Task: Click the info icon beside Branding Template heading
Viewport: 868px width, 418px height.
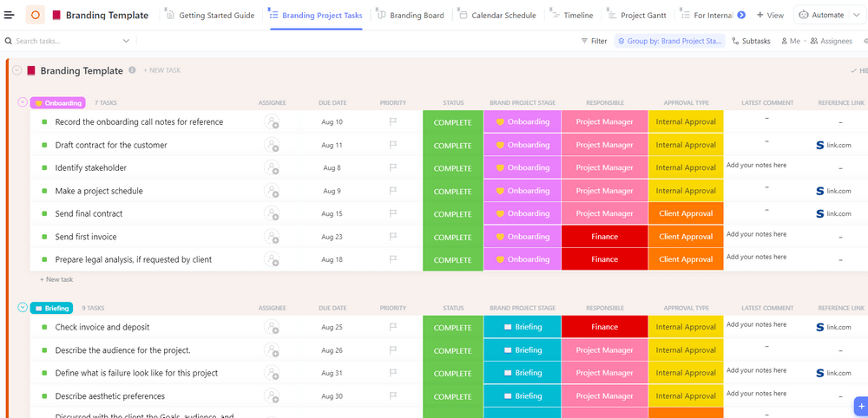Action: pyautogui.click(x=132, y=70)
